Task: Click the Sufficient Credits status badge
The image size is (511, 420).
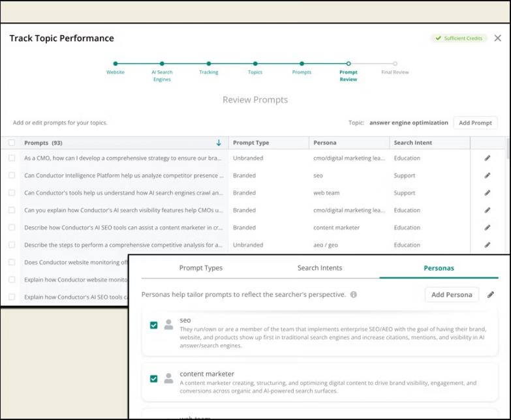Action: (459, 38)
